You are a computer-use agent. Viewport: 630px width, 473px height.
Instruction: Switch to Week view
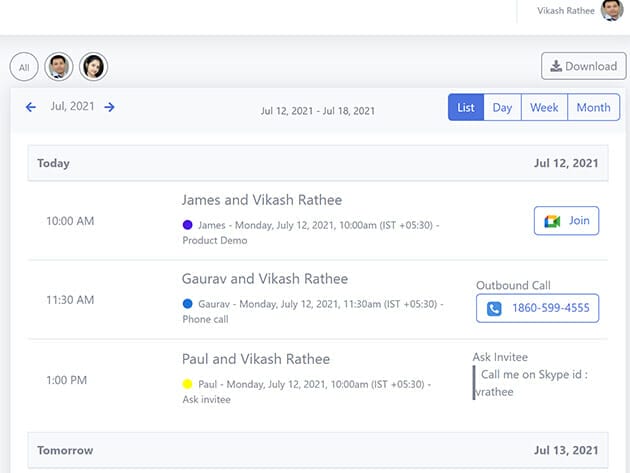click(544, 107)
